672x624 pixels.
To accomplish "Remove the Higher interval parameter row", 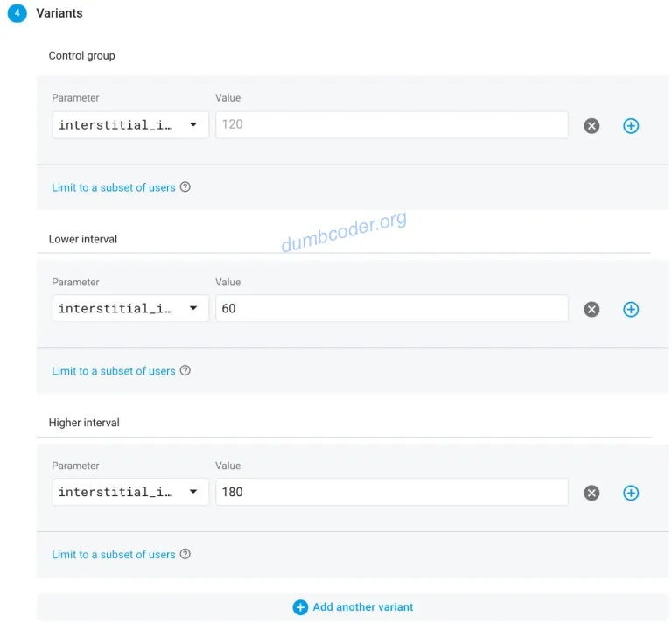I will (x=591, y=493).
